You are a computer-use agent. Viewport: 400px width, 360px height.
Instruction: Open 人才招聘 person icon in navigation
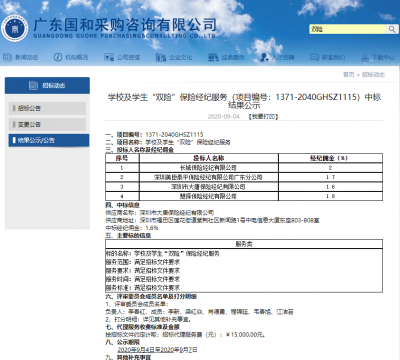[265, 57]
